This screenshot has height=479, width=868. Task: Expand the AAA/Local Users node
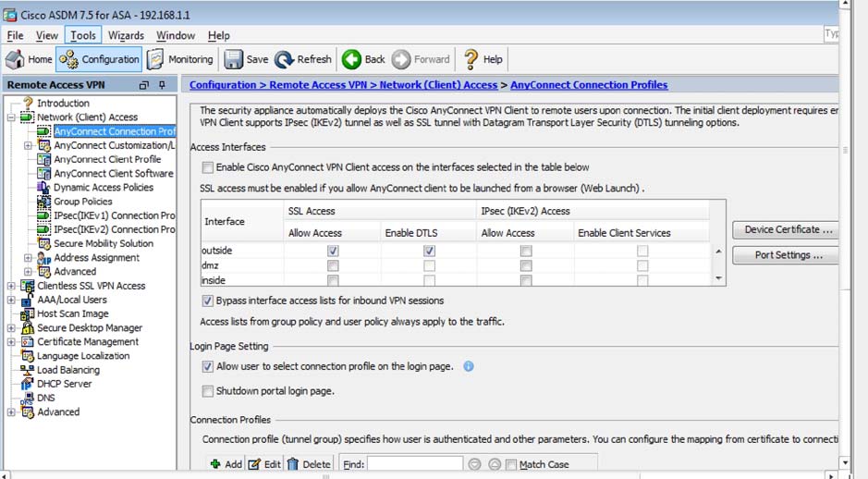point(11,300)
